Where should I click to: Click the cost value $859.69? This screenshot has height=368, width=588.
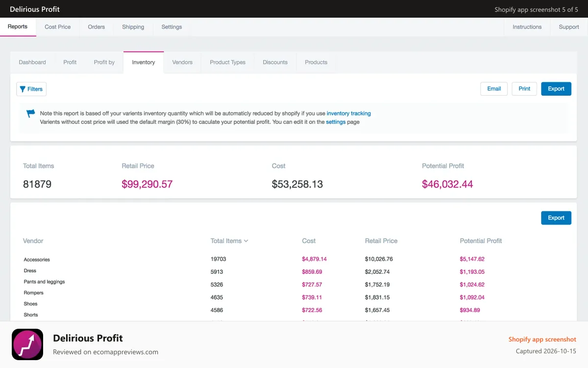[x=312, y=272]
